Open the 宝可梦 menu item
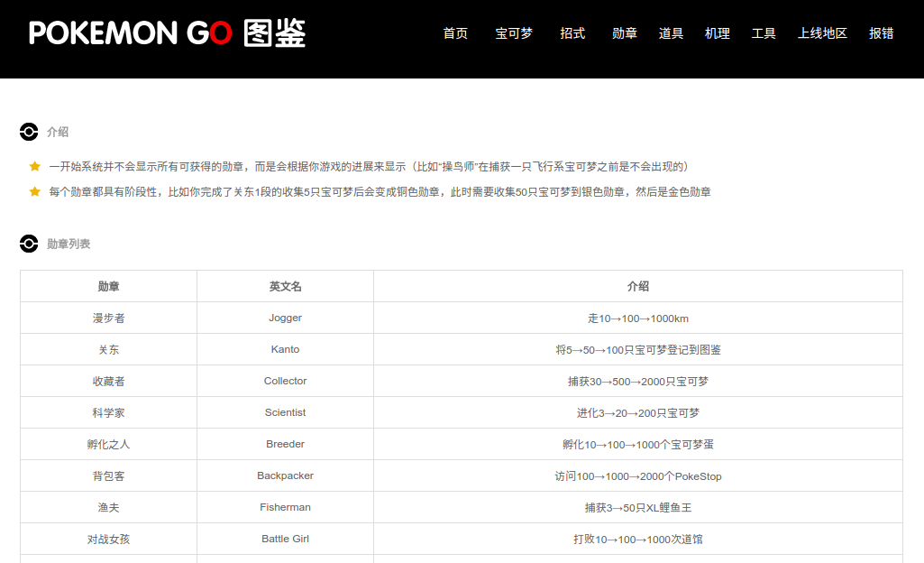 [514, 33]
